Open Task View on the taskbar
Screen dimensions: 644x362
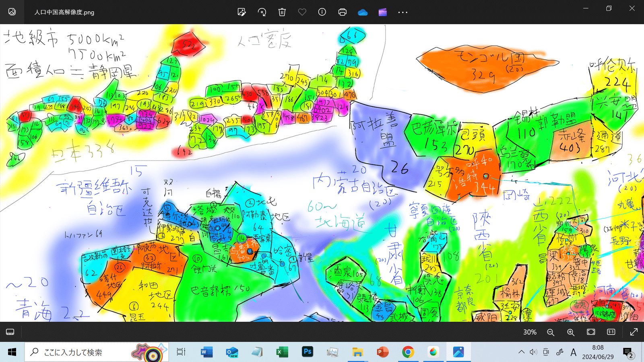pos(181,352)
